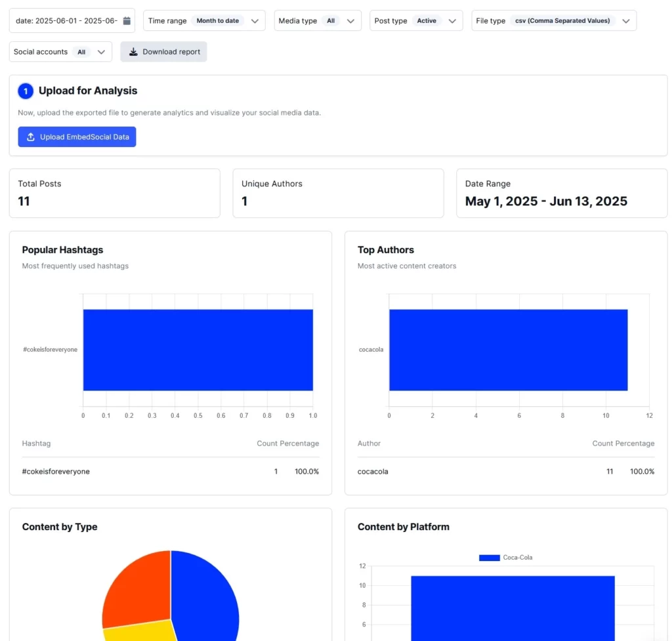Click the date range input field
Screen dimensions: 672x641
coord(72,20)
